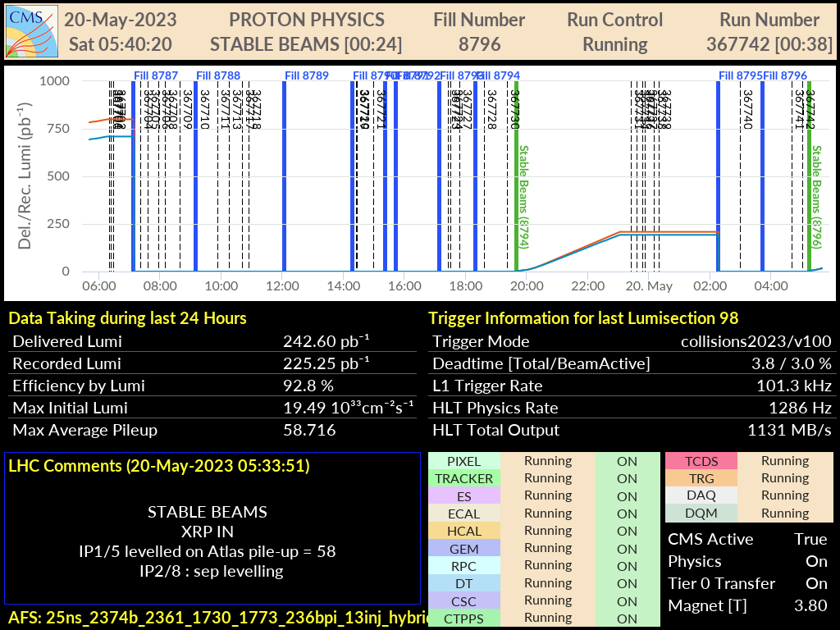
Task: Select the GEM subsystem label
Action: tap(464, 549)
